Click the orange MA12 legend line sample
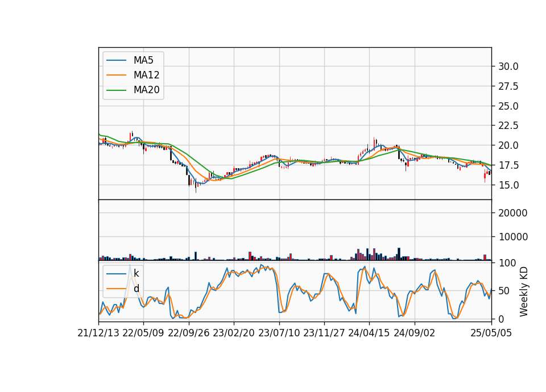Image resolution: width=546 pixels, height=392 pixels. pos(116,75)
